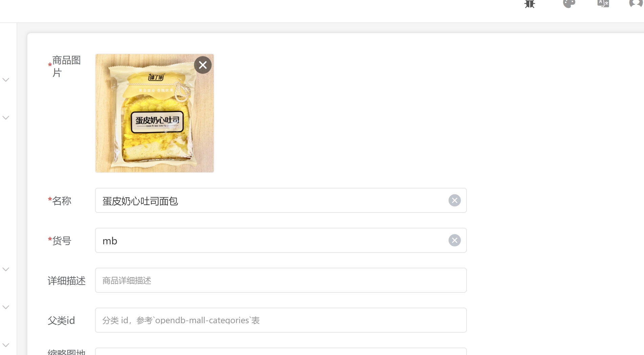Click the language translation icon
This screenshot has width=644, height=355.
[x=603, y=4]
